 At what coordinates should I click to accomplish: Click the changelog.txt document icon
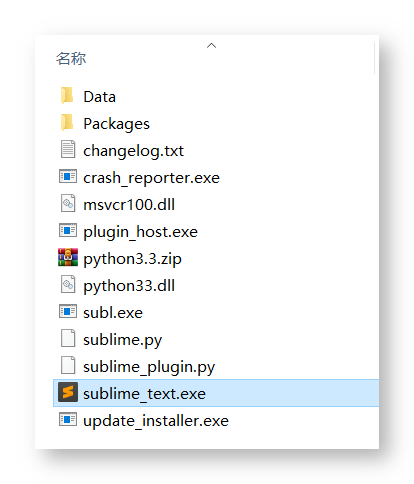(68, 150)
